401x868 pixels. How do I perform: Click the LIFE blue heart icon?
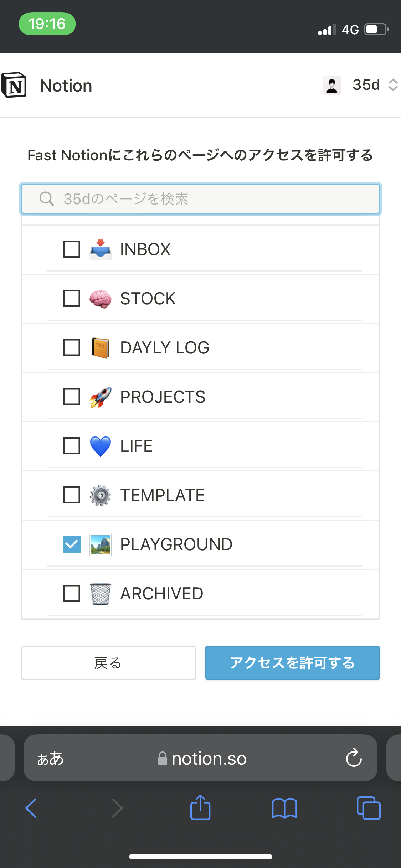tap(101, 446)
